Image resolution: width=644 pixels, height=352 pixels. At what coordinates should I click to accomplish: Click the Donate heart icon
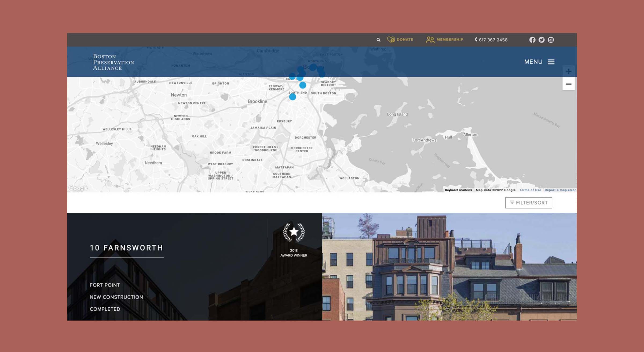point(391,40)
